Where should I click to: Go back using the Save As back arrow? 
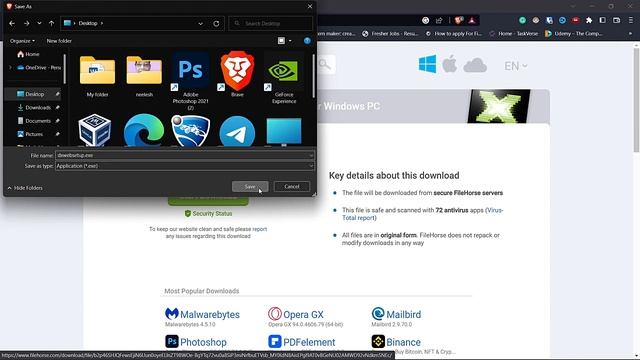pos(12,24)
